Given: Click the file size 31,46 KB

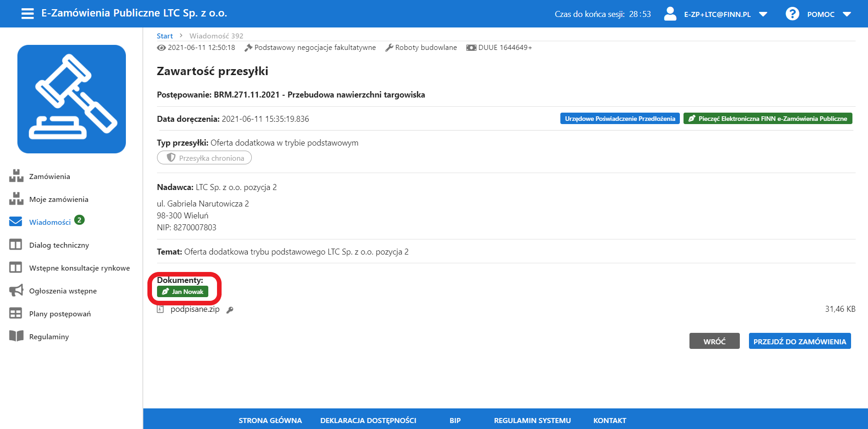Looking at the screenshot, I should [840, 309].
